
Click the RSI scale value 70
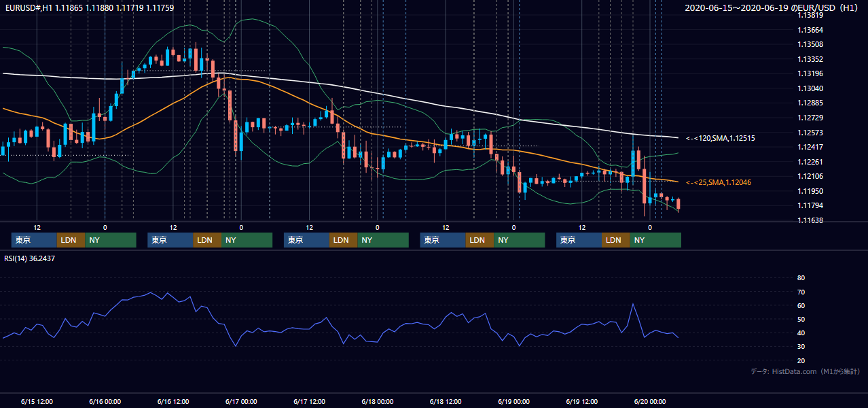801,292
